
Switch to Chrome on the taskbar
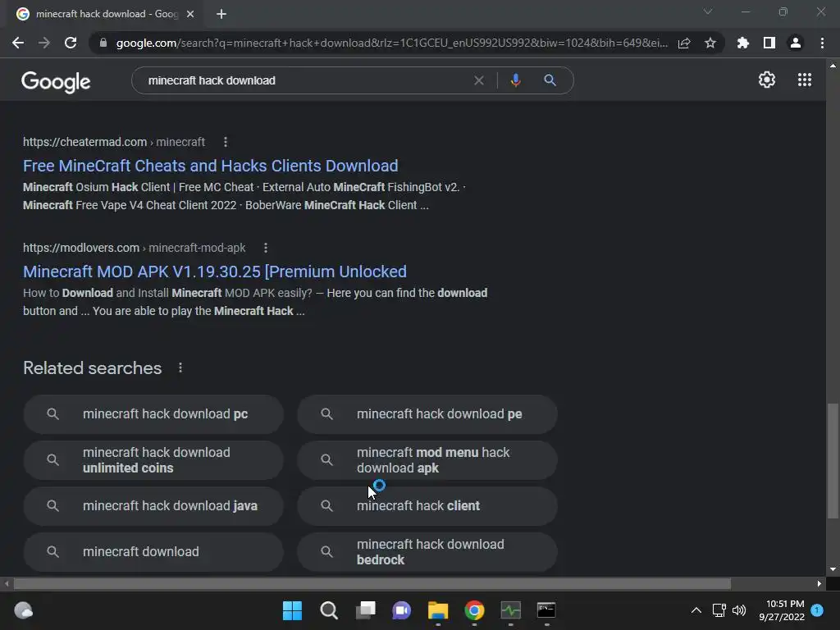click(474, 610)
